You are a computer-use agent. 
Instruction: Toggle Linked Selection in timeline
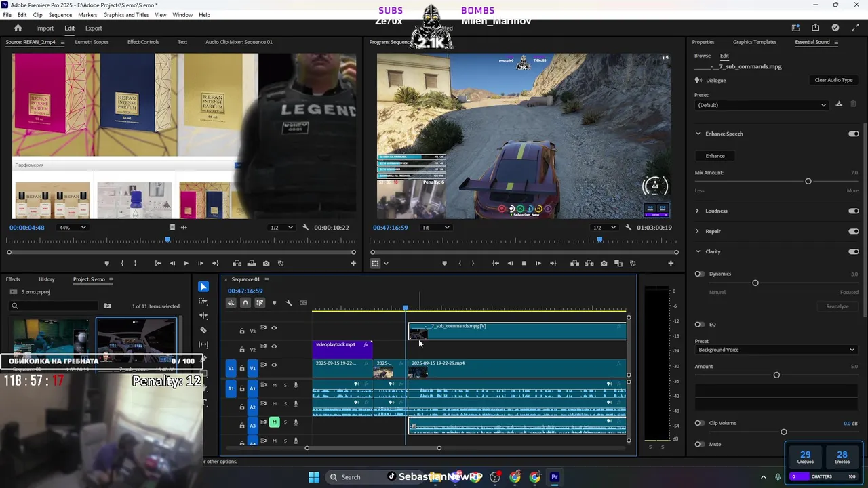260,303
